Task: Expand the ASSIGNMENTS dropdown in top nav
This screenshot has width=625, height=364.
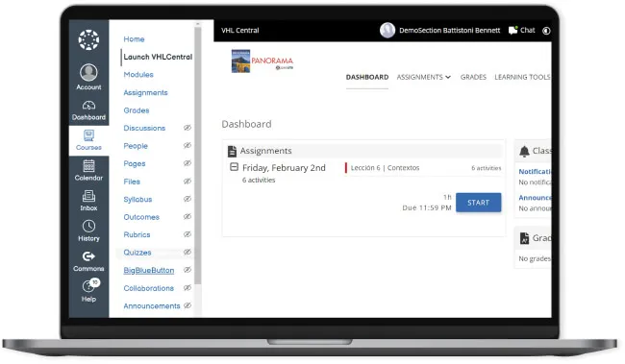Action: tap(424, 77)
